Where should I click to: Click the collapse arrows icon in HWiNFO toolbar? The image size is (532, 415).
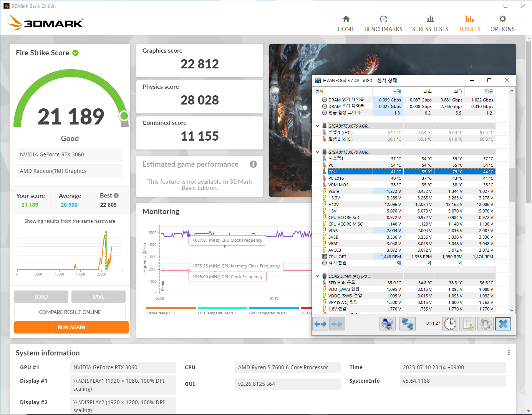coord(337,324)
